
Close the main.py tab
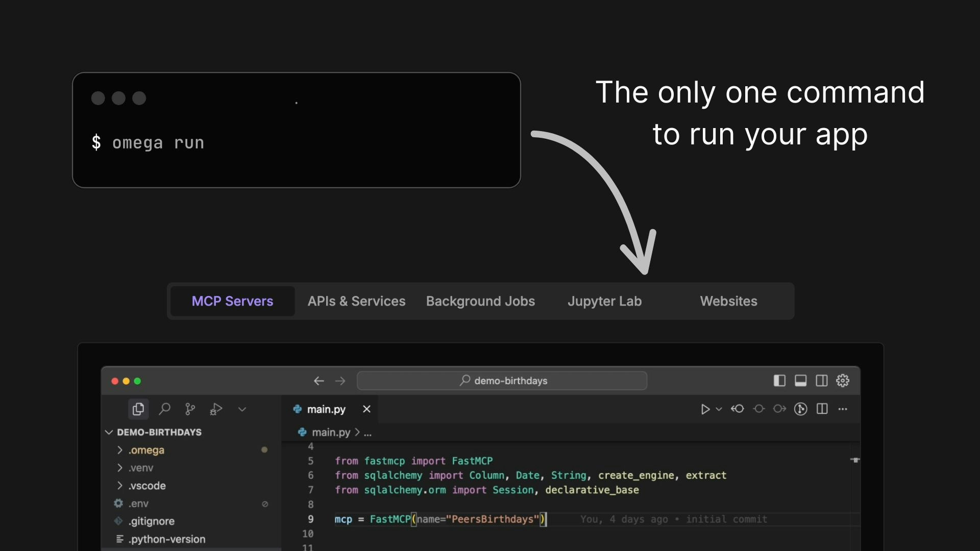coord(366,409)
